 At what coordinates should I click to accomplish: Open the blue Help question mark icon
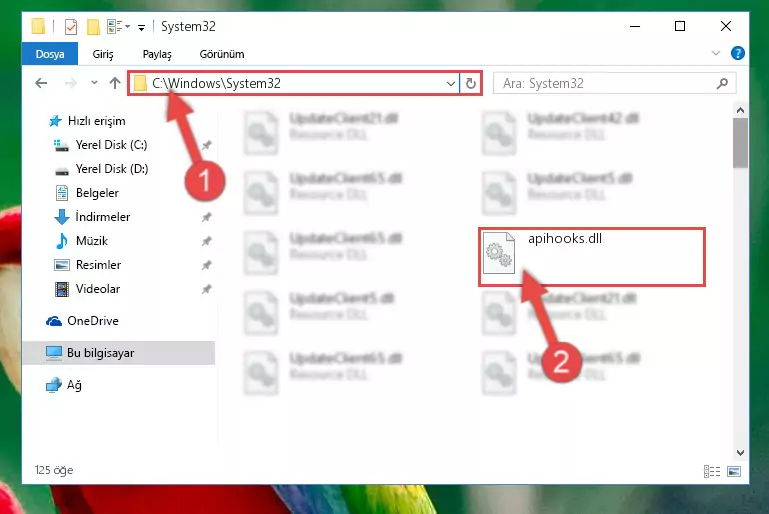coord(738,53)
